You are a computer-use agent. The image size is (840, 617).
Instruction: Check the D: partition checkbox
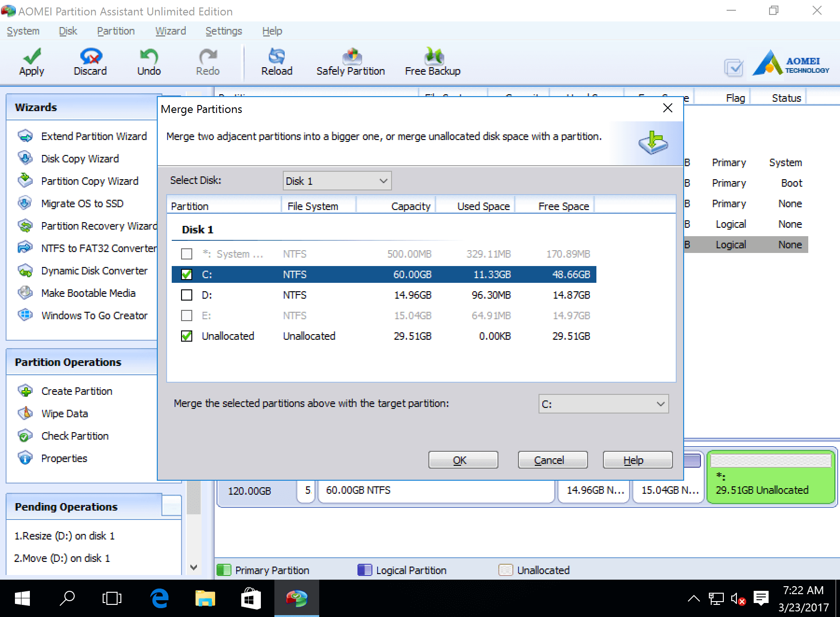pyautogui.click(x=187, y=295)
